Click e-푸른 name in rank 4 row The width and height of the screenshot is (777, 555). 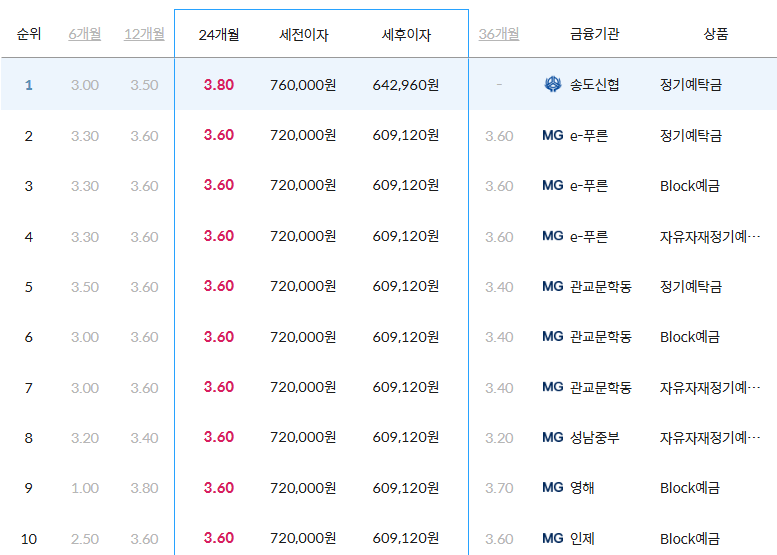click(x=589, y=236)
